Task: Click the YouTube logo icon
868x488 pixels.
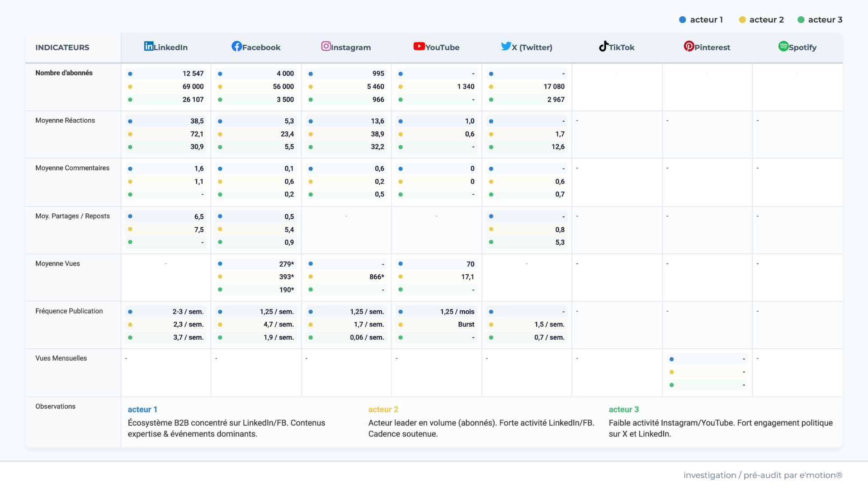Action: [419, 46]
